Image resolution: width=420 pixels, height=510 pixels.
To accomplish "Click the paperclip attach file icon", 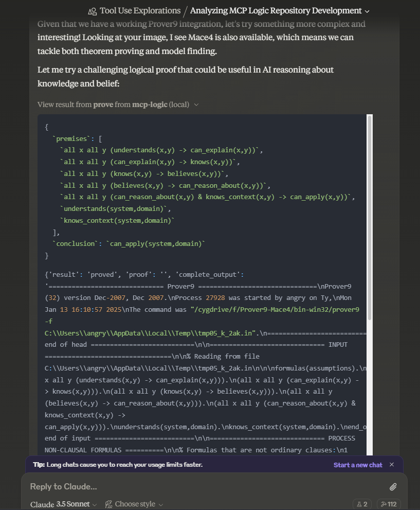I will 393,486.
